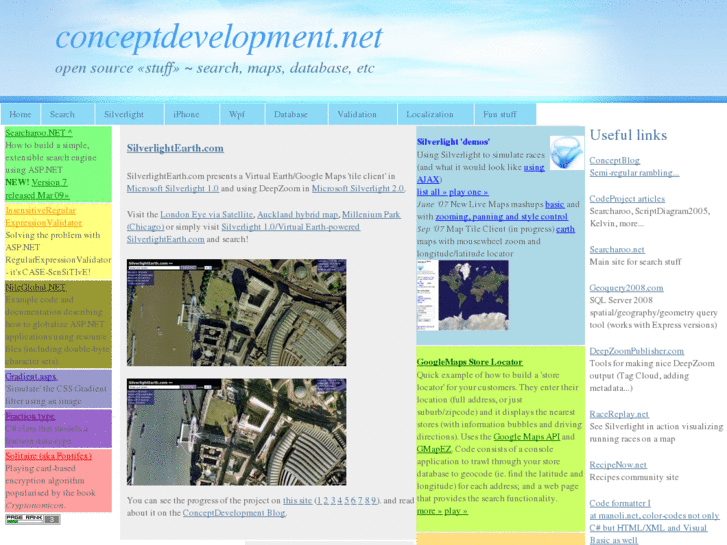Image resolution: width=727 pixels, height=545 pixels.
Task: Open the Validation nav tab
Action: [363, 114]
